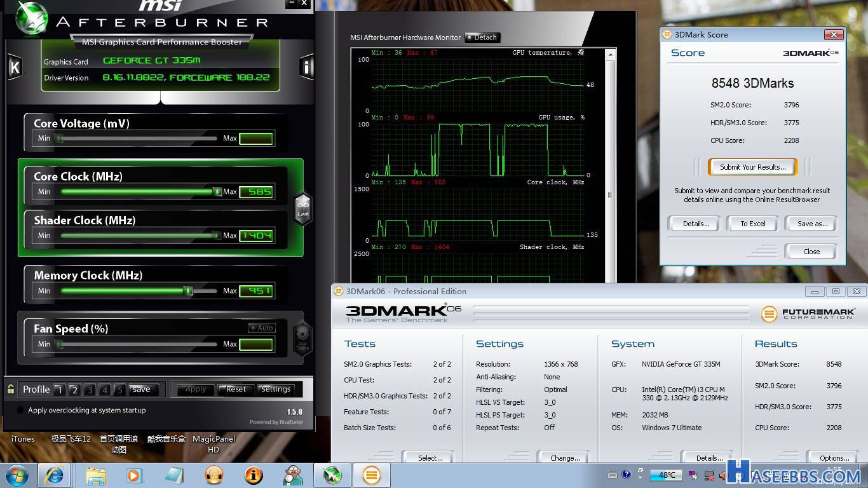Select profile slot 5
This screenshot has height=488, width=868.
[x=119, y=390]
